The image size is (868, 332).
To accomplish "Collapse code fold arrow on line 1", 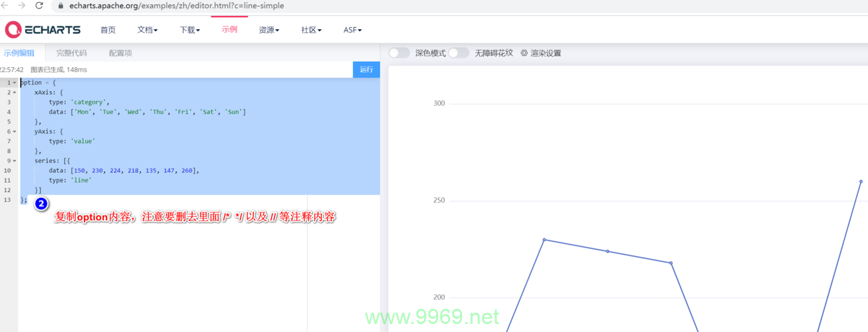I will (15, 83).
